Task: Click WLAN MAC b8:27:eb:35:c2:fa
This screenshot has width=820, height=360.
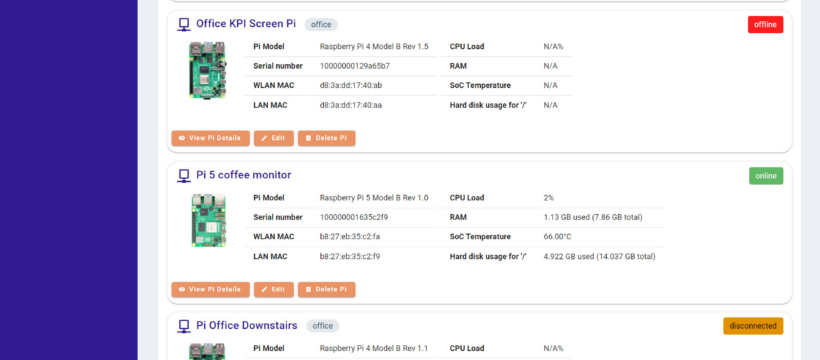Action: (x=350, y=237)
